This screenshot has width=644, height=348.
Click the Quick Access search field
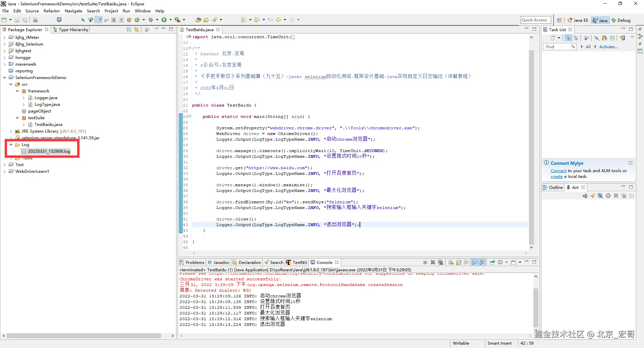[x=536, y=20]
